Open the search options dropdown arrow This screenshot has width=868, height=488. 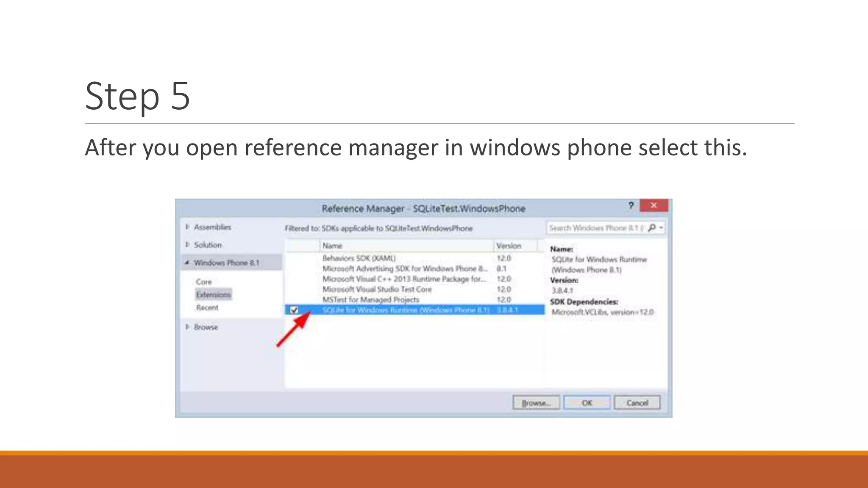(x=661, y=228)
